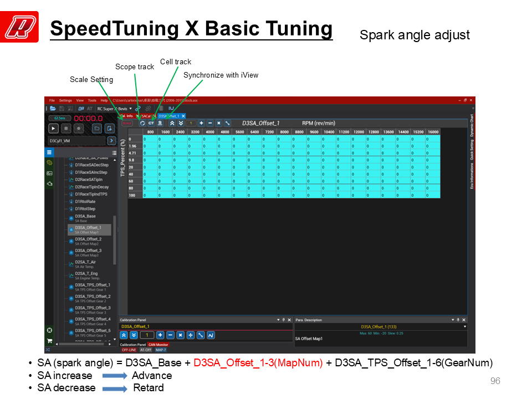The width and height of the screenshot is (532, 399).
Task: Click the divide button in Calibration Panel
Action: tap(191, 335)
